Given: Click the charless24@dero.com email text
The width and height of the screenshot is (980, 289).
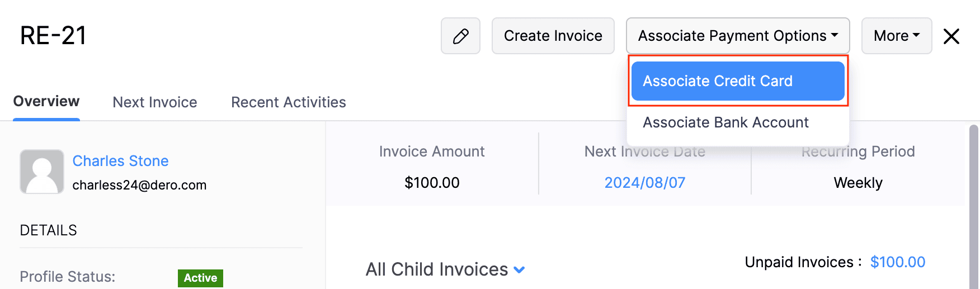Looking at the screenshot, I should 139,185.
